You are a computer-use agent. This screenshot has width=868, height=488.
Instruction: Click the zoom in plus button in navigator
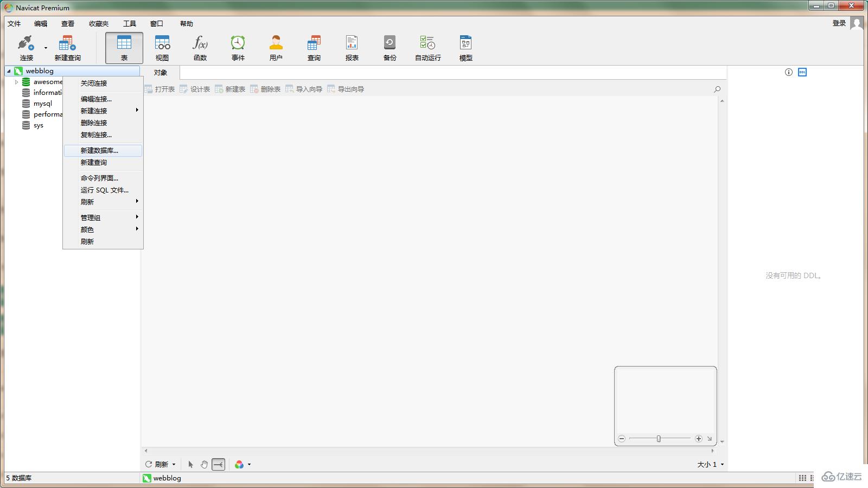[699, 439]
